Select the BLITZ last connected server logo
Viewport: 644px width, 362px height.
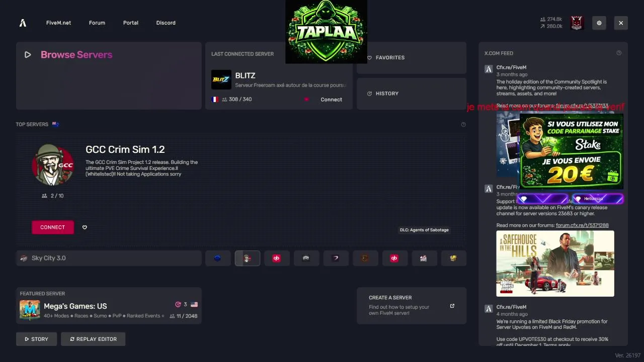click(x=221, y=79)
